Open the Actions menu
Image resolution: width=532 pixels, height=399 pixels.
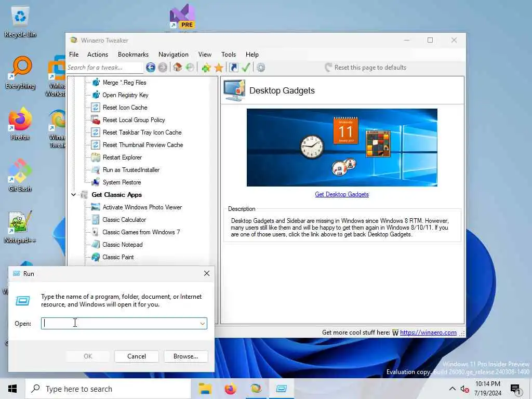coord(98,54)
